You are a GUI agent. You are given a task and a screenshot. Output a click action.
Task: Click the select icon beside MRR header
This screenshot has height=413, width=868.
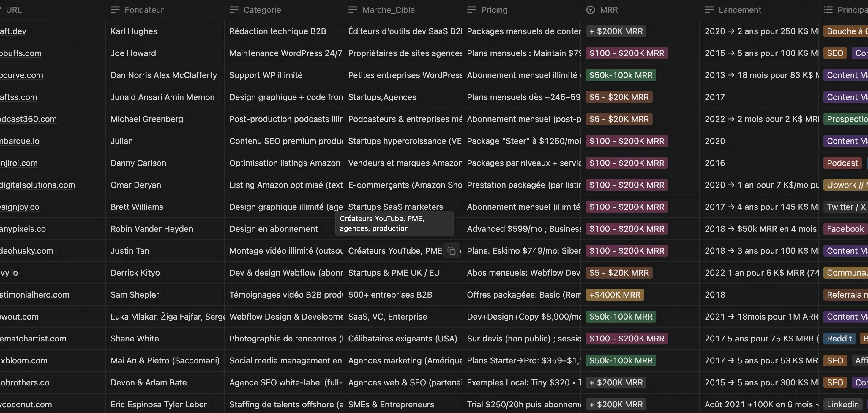point(590,10)
